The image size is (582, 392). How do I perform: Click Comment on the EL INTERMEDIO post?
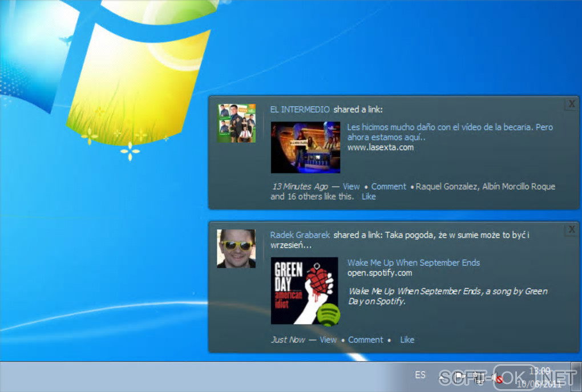pyautogui.click(x=389, y=187)
